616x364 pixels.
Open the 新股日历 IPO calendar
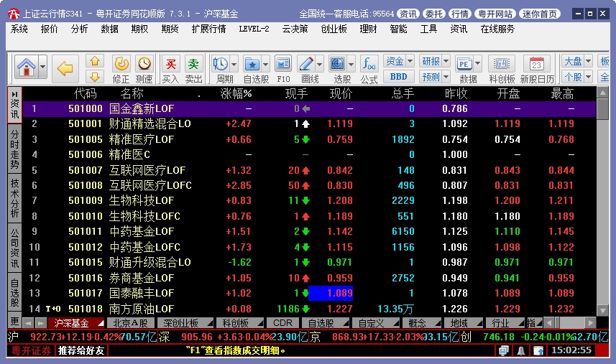tap(537, 70)
